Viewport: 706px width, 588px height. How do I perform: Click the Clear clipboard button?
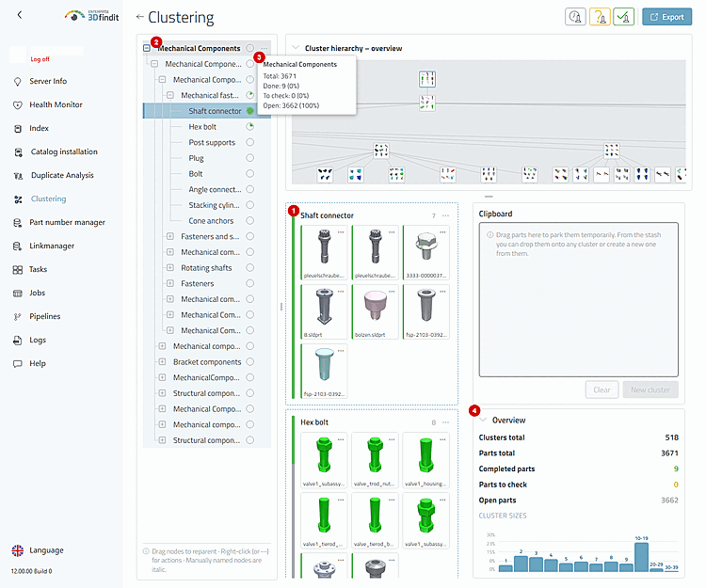pos(602,389)
